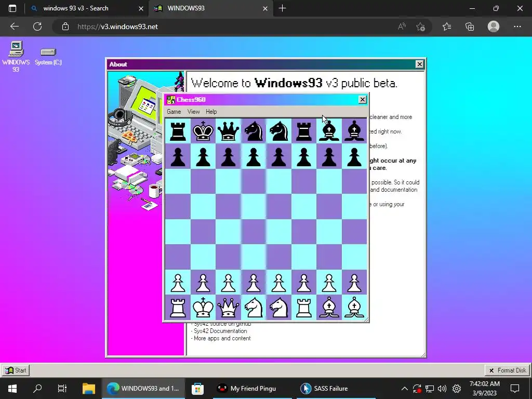Select the black king piece
Viewport: 532px width, 399px height.
[x=203, y=131]
